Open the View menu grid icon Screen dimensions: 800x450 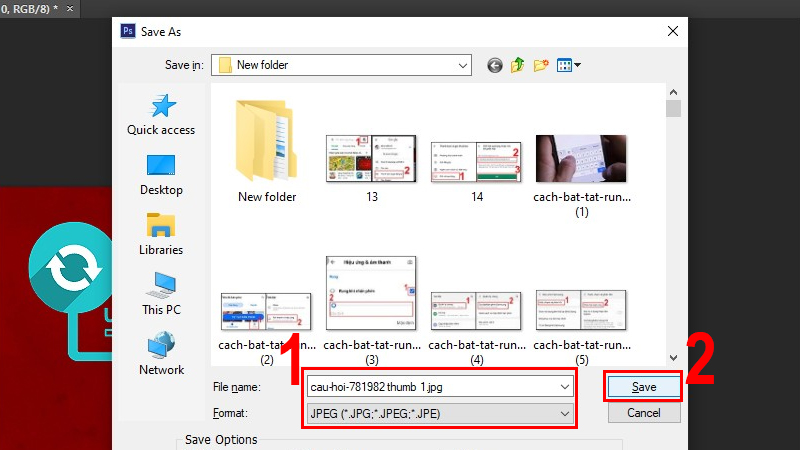click(568, 65)
